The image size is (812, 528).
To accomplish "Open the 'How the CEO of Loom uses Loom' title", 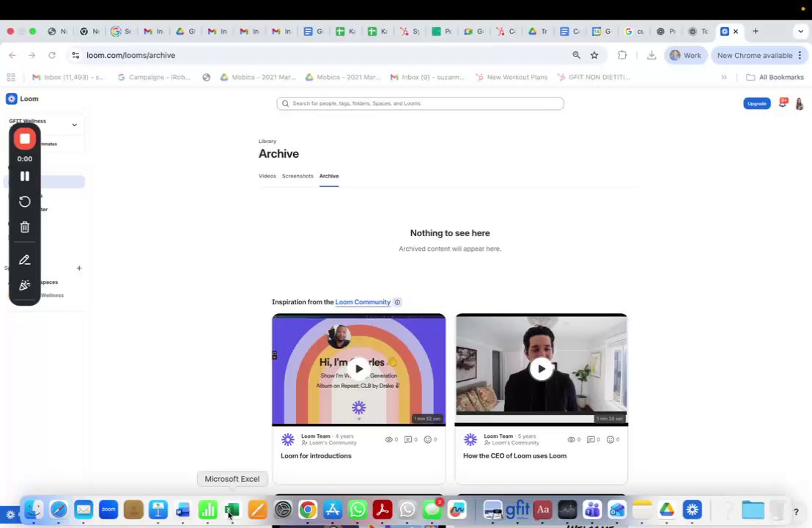I will (x=514, y=456).
